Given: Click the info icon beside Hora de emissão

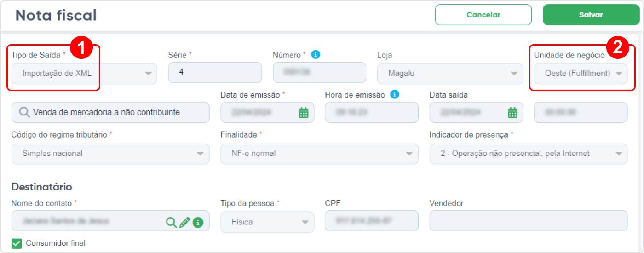Looking at the screenshot, I should pos(394,94).
